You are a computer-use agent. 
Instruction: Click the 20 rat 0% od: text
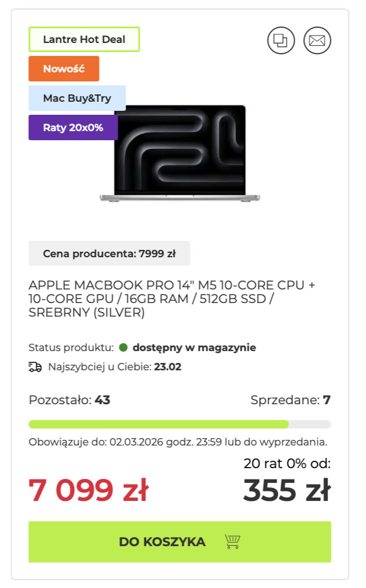point(287,464)
